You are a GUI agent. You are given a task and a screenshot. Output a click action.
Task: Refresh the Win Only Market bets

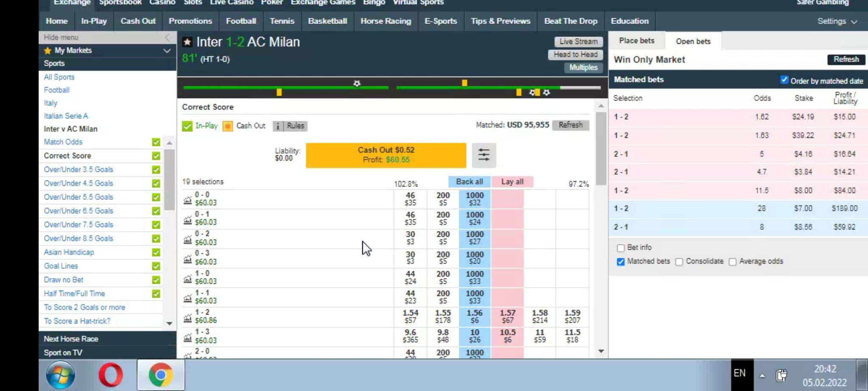coord(846,59)
